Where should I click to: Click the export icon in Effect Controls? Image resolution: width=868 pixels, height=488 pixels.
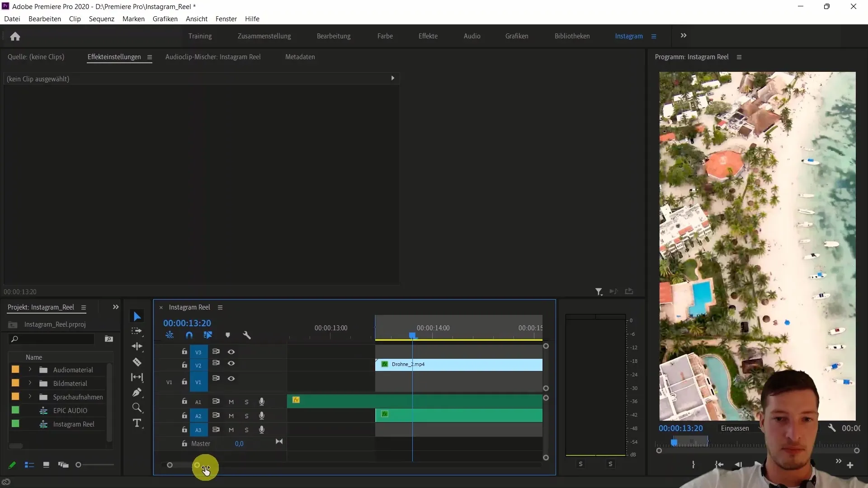pyautogui.click(x=629, y=291)
